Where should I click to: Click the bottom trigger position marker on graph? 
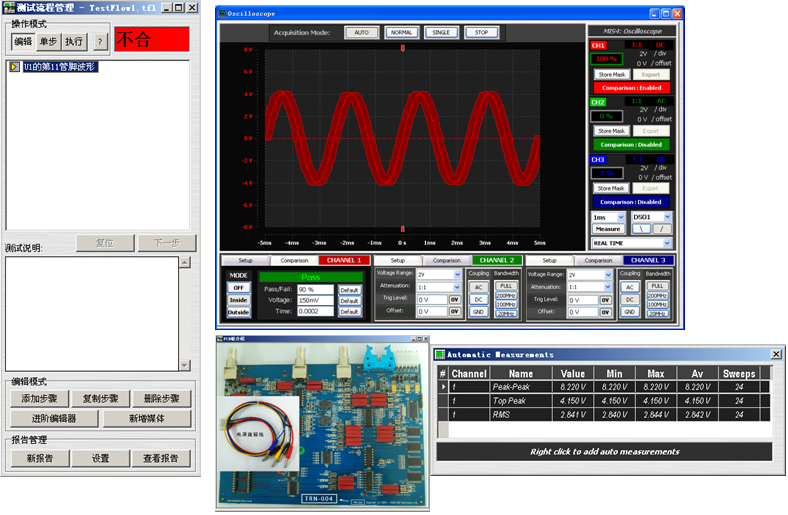403,229
